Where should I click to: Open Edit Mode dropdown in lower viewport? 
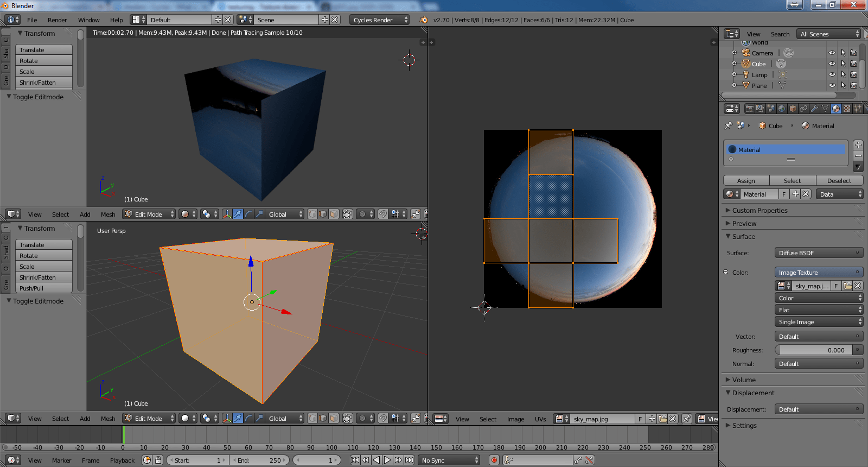pyautogui.click(x=149, y=418)
